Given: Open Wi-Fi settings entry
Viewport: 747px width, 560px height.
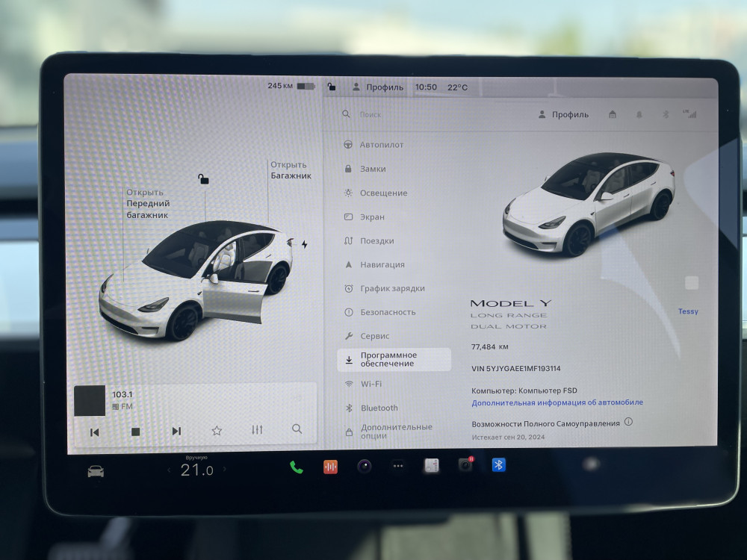Looking at the screenshot, I should (x=363, y=384).
